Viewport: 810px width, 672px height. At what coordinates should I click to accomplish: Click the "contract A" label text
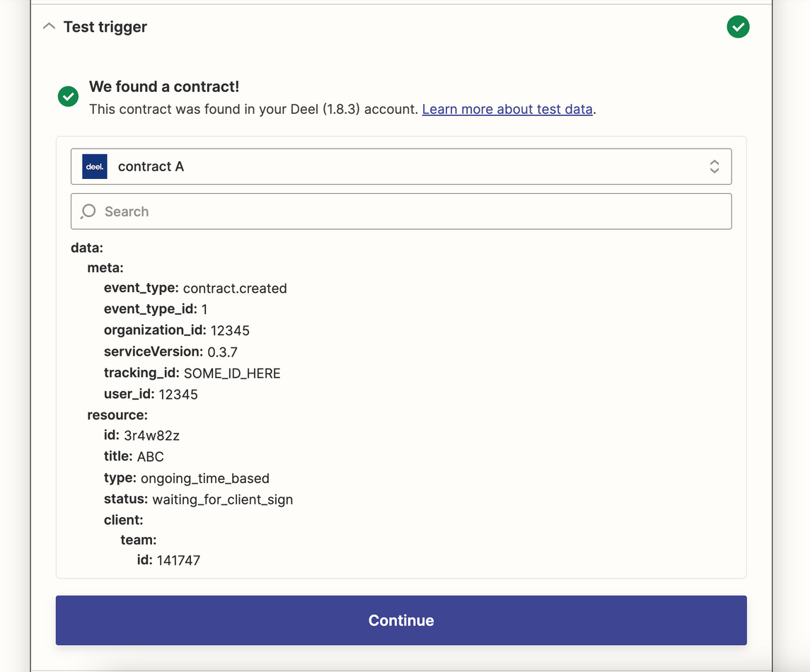(x=151, y=166)
